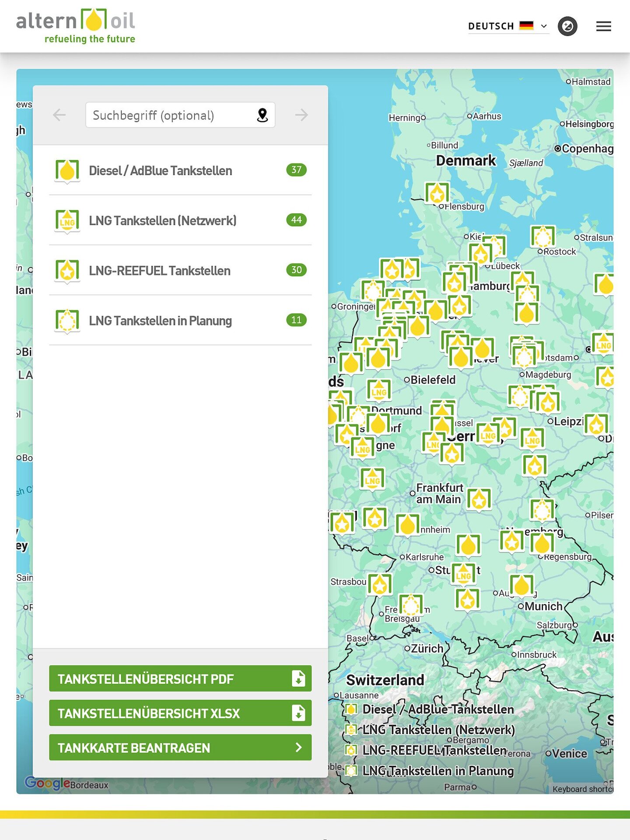Click the location pin icon in search field
Screen dimensions: 630x840
[x=262, y=115]
